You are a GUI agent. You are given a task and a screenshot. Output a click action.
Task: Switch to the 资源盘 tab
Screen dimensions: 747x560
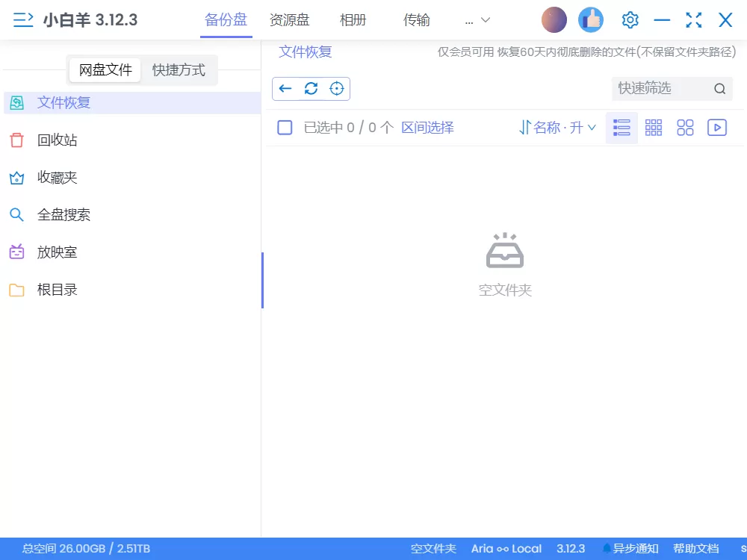pyautogui.click(x=290, y=20)
